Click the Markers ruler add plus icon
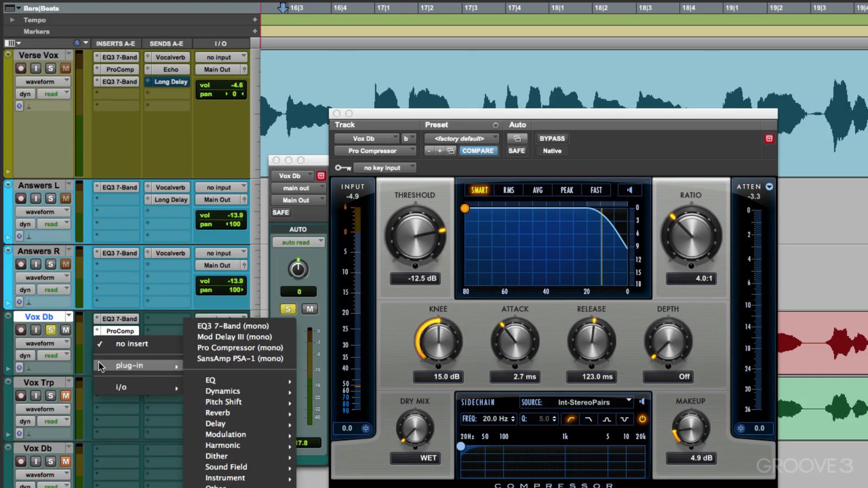 254,31
